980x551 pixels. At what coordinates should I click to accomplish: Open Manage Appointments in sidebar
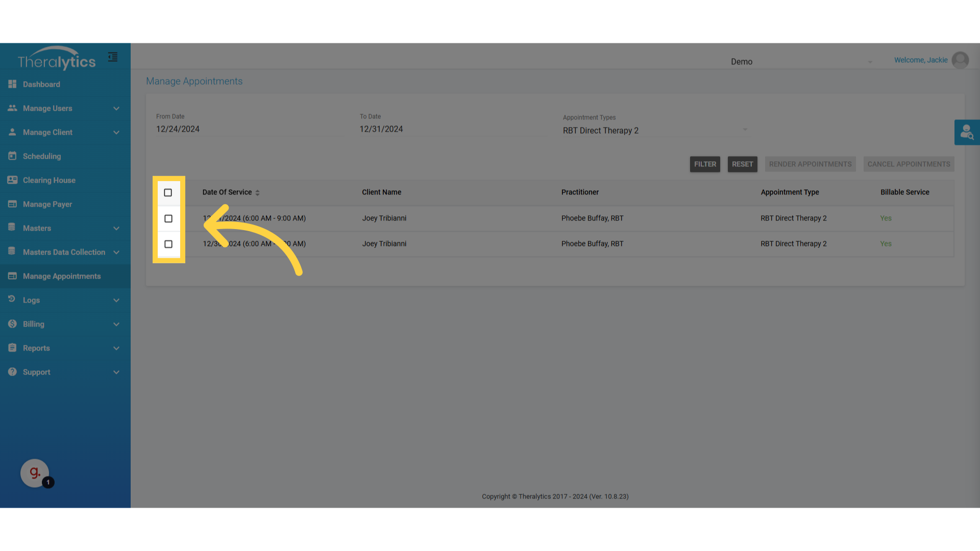[61, 277]
